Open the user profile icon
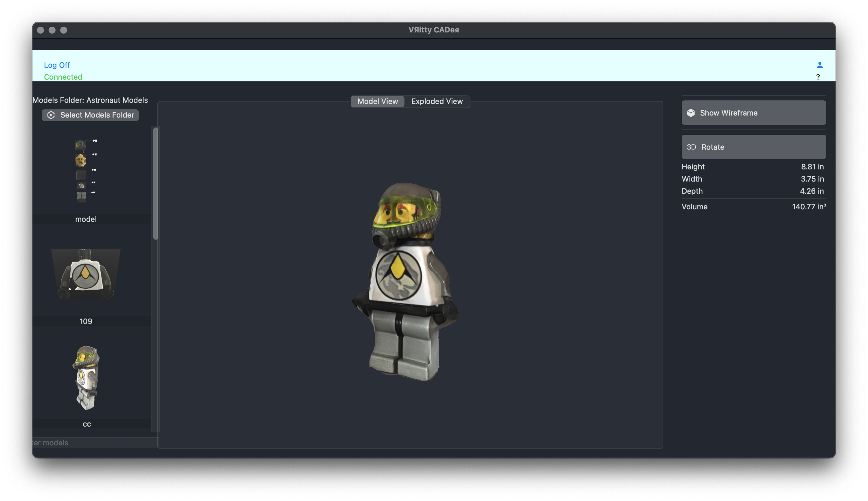The height and width of the screenshot is (501, 868). click(819, 65)
